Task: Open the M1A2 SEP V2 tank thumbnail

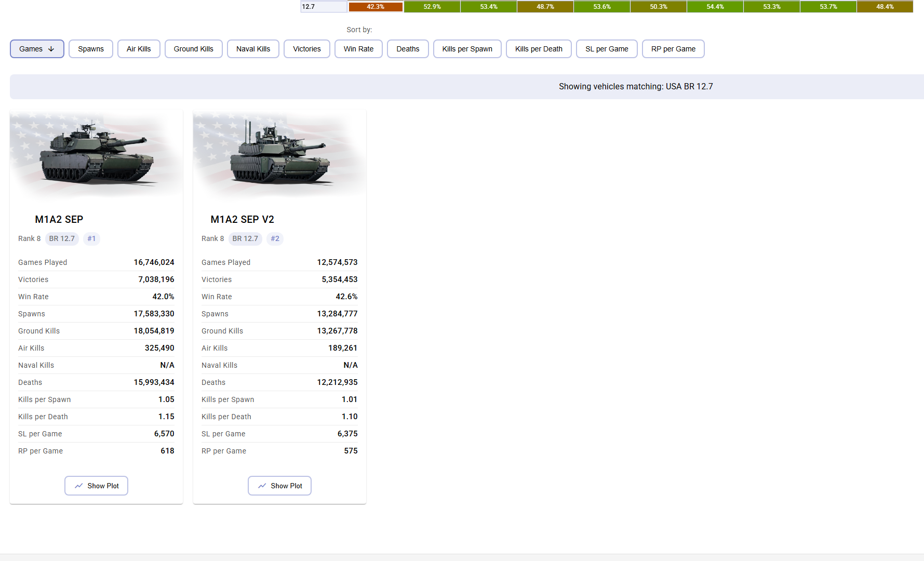Action: point(279,154)
